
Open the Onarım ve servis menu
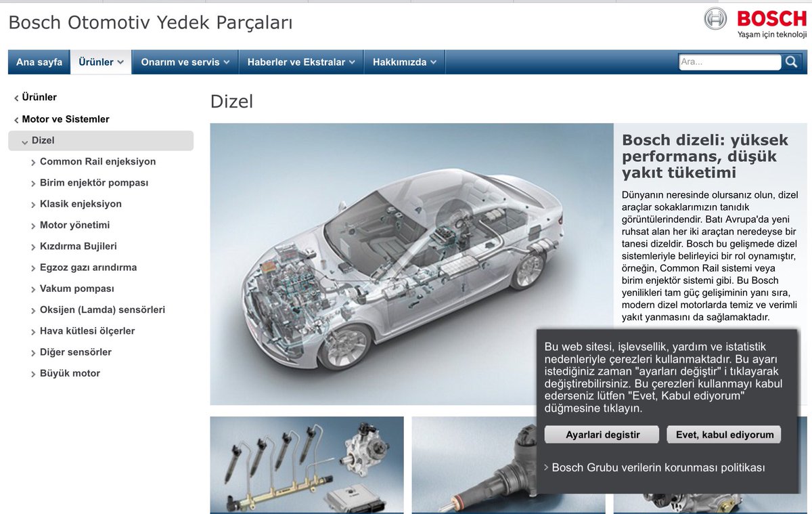[x=185, y=62]
